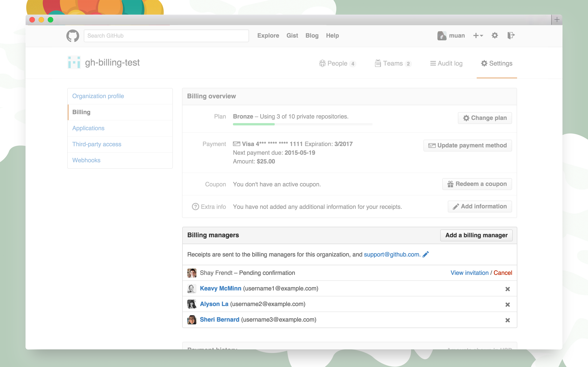This screenshot has height=367, width=588.
Task: Click the X to remove Alyson La
Action: coord(508,304)
